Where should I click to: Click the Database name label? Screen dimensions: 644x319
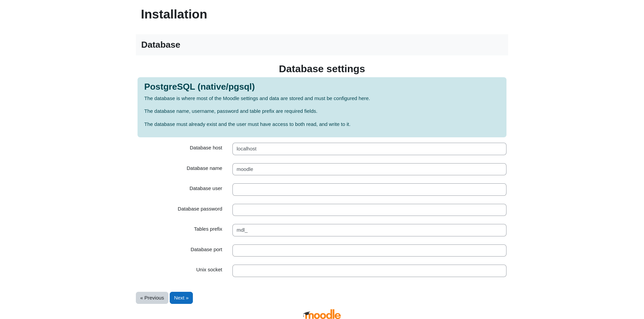click(x=204, y=168)
